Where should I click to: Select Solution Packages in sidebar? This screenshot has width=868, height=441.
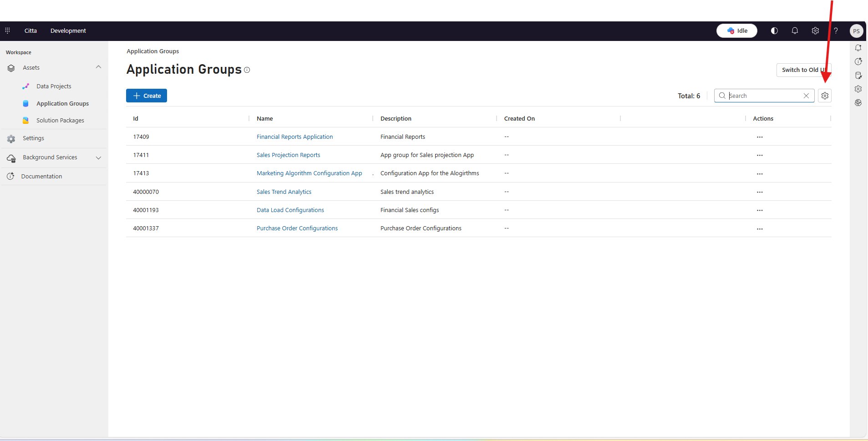(x=60, y=120)
